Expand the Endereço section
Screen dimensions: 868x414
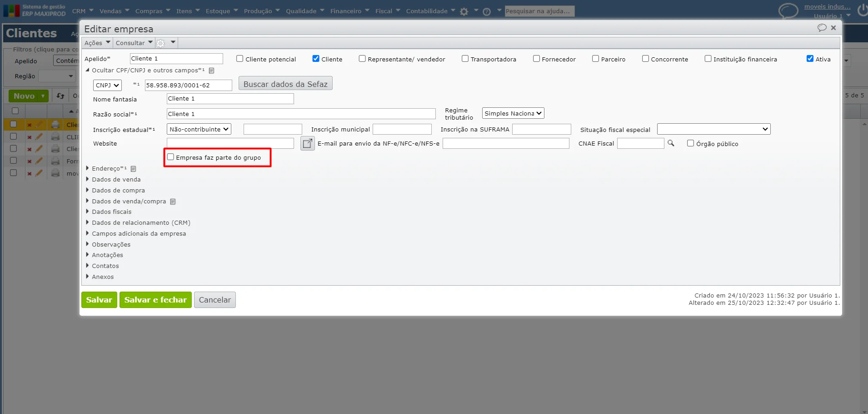pyautogui.click(x=87, y=168)
